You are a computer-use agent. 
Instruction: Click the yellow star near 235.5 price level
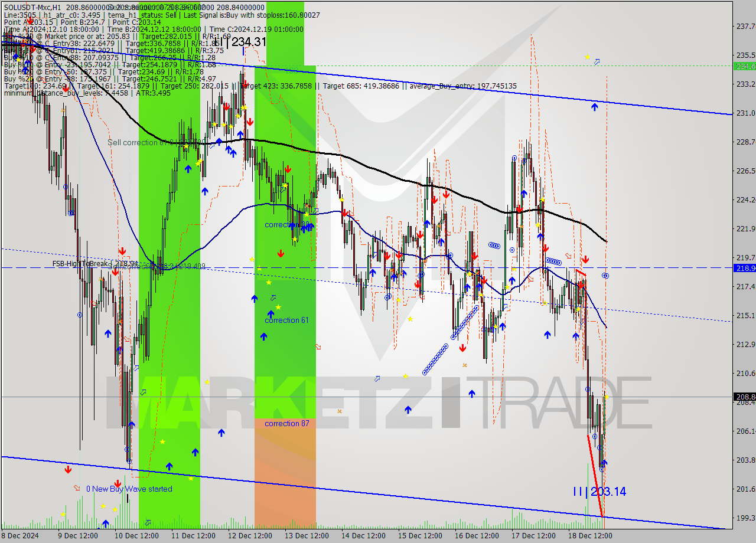(587, 57)
